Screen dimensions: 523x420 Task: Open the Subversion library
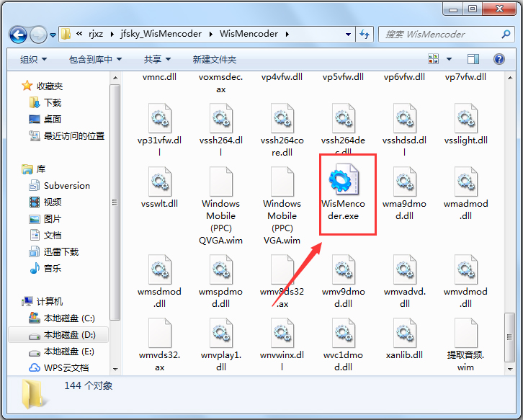point(59,185)
